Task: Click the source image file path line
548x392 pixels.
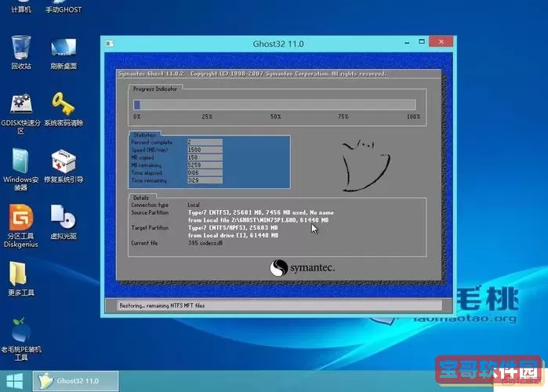Action: tap(258, 220)
